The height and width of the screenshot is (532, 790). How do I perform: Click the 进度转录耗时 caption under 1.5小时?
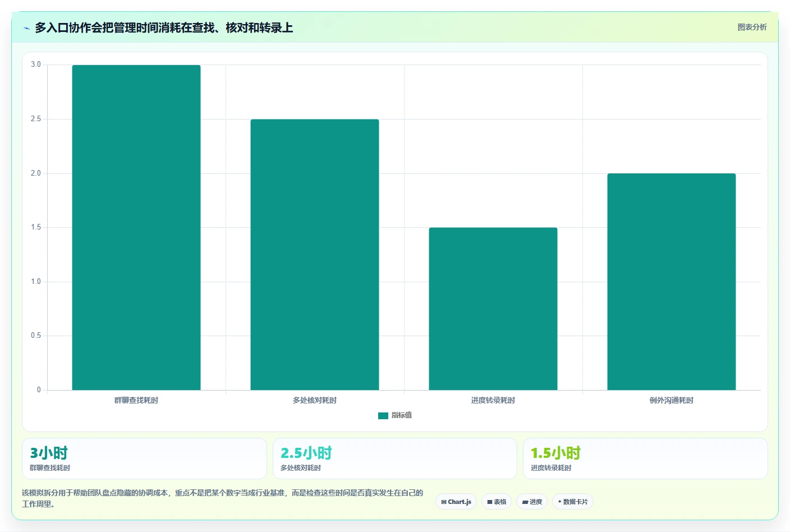551,468
